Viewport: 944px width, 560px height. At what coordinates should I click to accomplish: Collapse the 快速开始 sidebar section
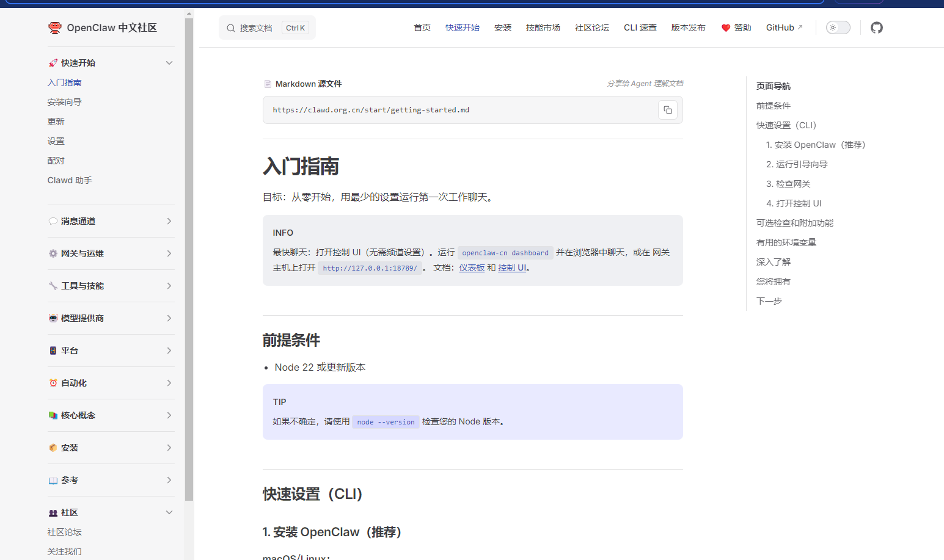(169, 63)
